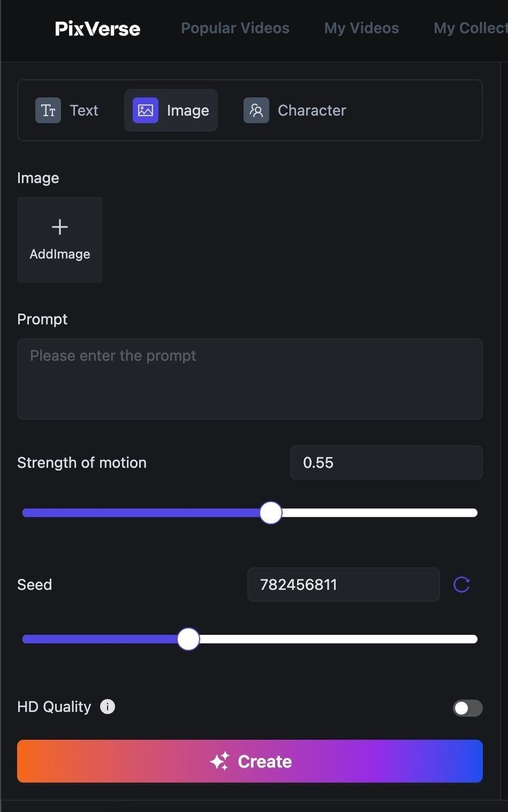This screenshot has width=508, height=812.
Task: Click the sparkle icon on Create
Action: pos(220,761)
